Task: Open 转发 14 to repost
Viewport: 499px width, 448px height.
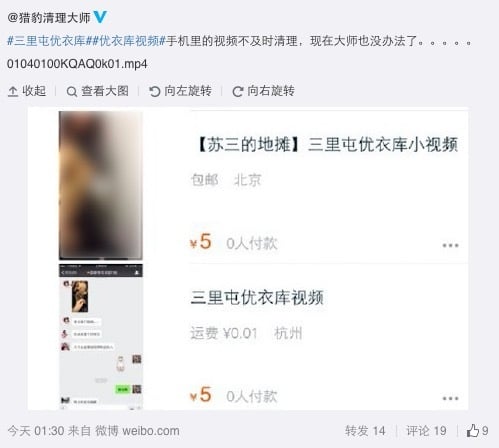Action: pyautogui.click(x=365, y=431)
